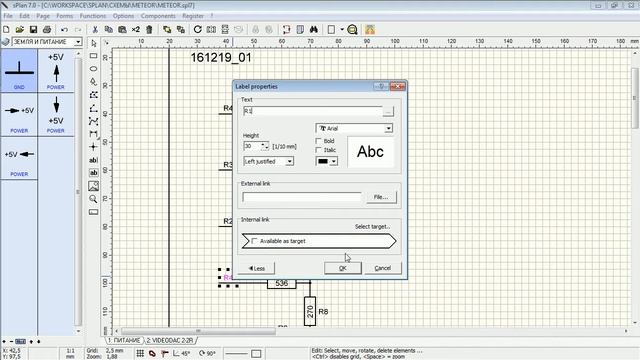Viewport: 640px width, 360px height.
Task: Open the File menu
Action: [x=8, y=16]
